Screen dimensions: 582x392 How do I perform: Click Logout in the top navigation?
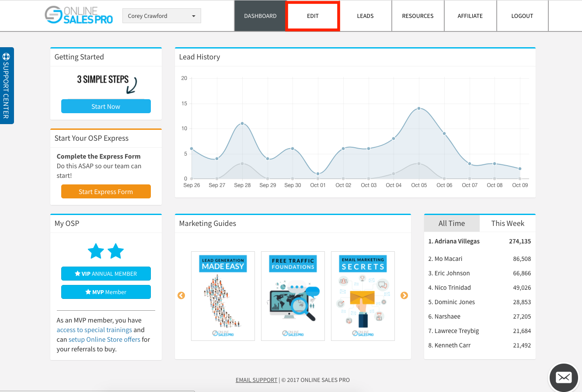[x=522, y=16]
